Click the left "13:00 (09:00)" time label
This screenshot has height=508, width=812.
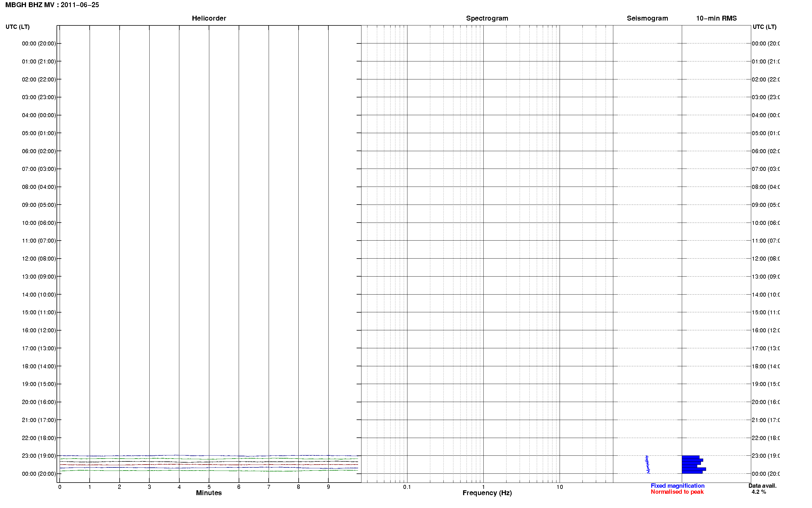(x=39, y=277)
